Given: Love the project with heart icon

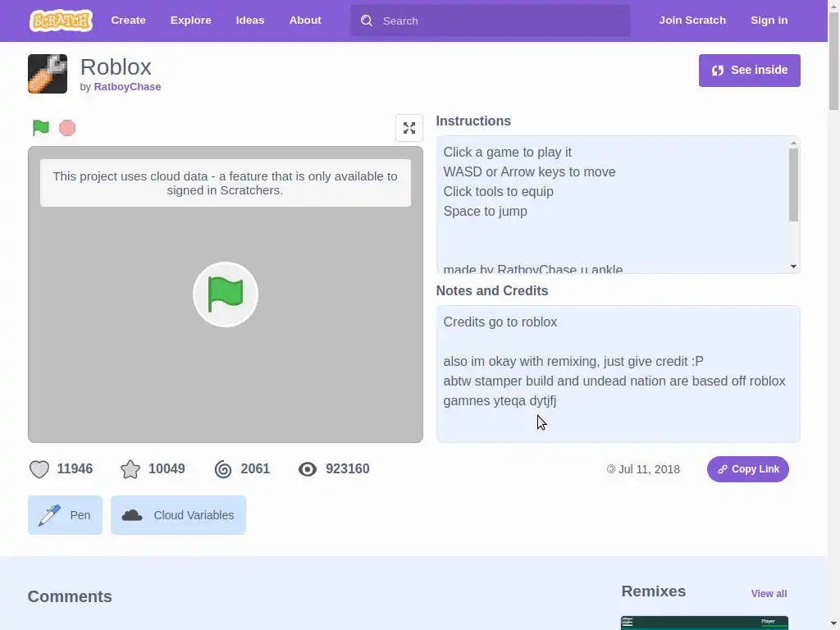Looking at the screenshot, I should pos(39,469).
